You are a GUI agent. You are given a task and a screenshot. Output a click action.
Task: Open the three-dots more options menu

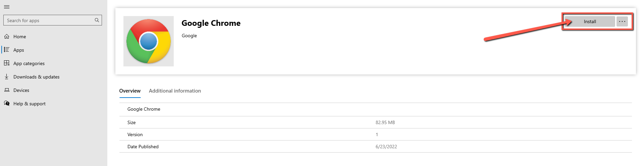(x=622, y=21)
